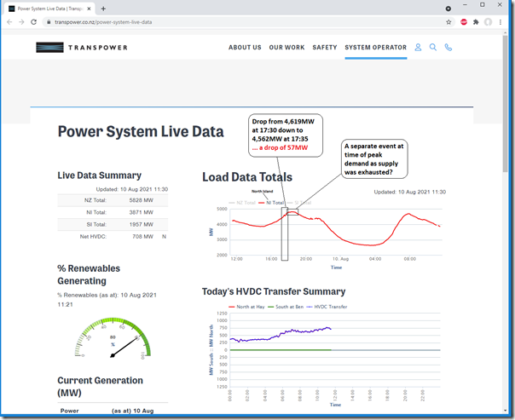Click the % Renewables gauge dial
Image resolution: width=515 pixels, height=420 pixels.
tap(113, 338)
